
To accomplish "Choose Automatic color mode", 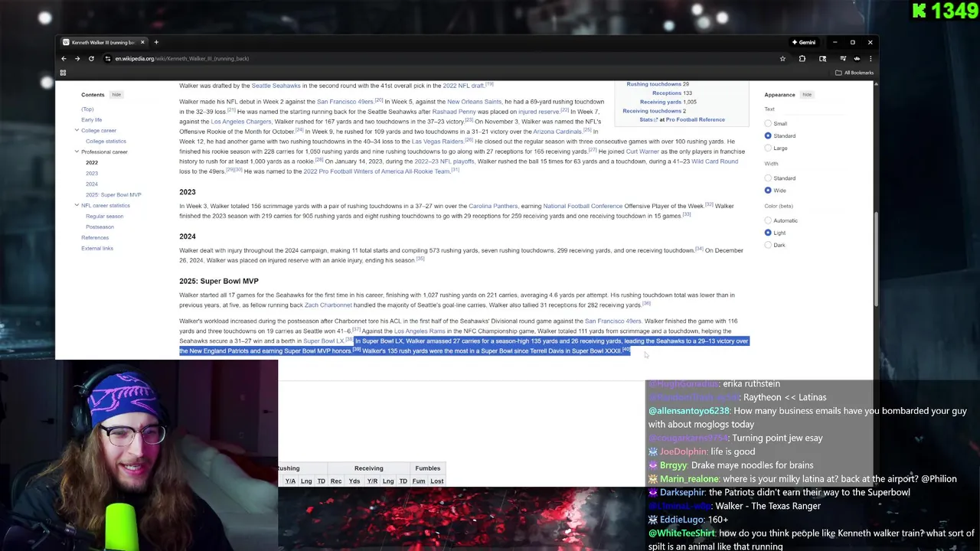I will coord(768,220).
